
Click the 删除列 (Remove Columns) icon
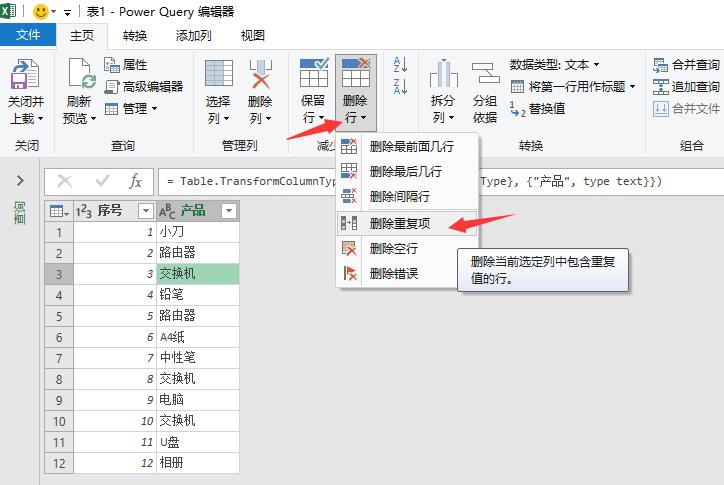pos(260,74)
